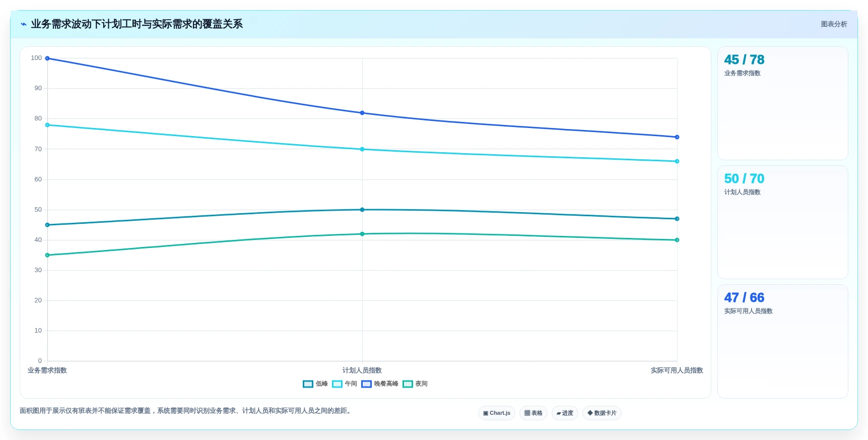Screen dimensions: 868x440
Task: Click the y-axis tick label 20
Action: (x=38, y=300)
